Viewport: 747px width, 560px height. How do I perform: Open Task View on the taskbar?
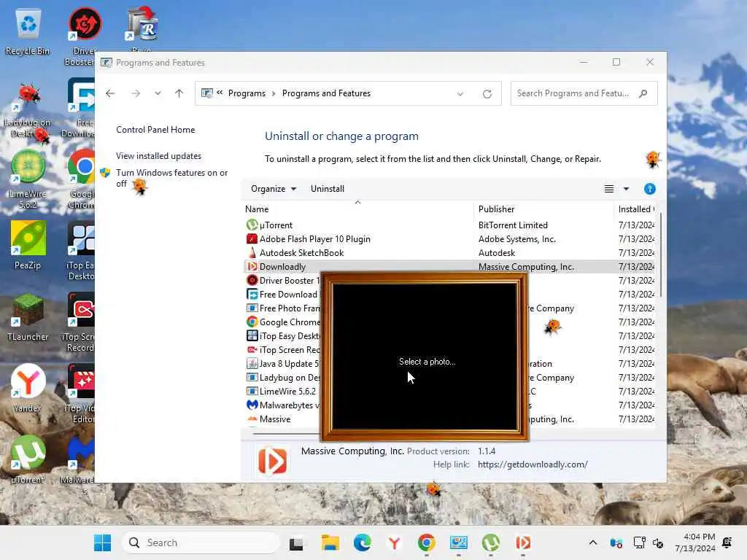pos(296,542)
